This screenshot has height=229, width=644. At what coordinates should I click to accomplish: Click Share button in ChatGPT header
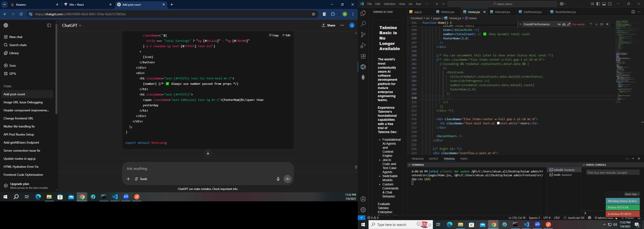328,25
